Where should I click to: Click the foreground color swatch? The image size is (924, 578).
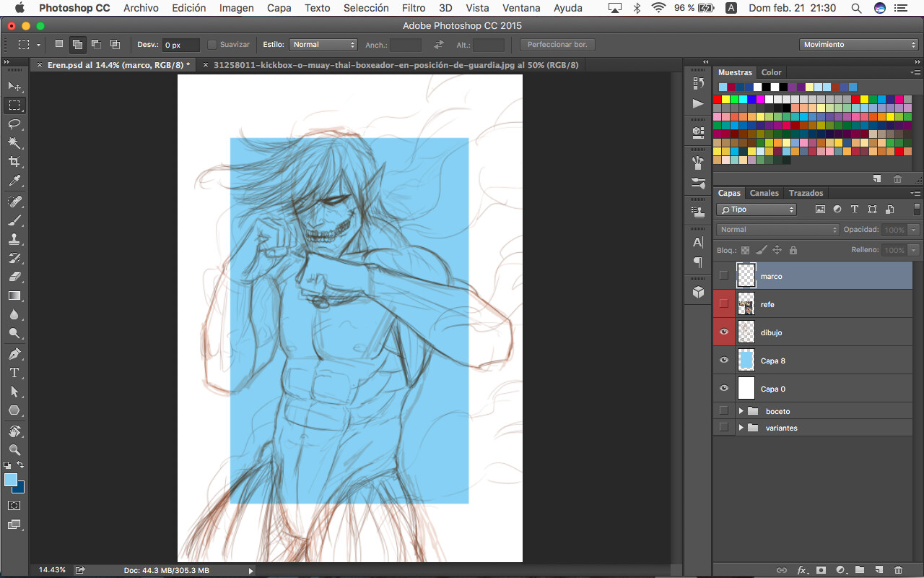click(11, 480)
